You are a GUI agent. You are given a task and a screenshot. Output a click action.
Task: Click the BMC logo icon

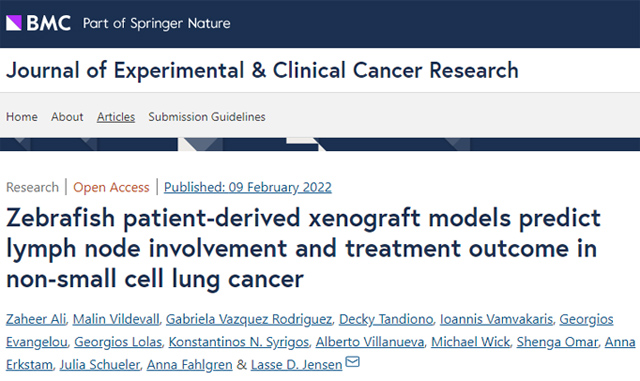(x=14, y=23)
